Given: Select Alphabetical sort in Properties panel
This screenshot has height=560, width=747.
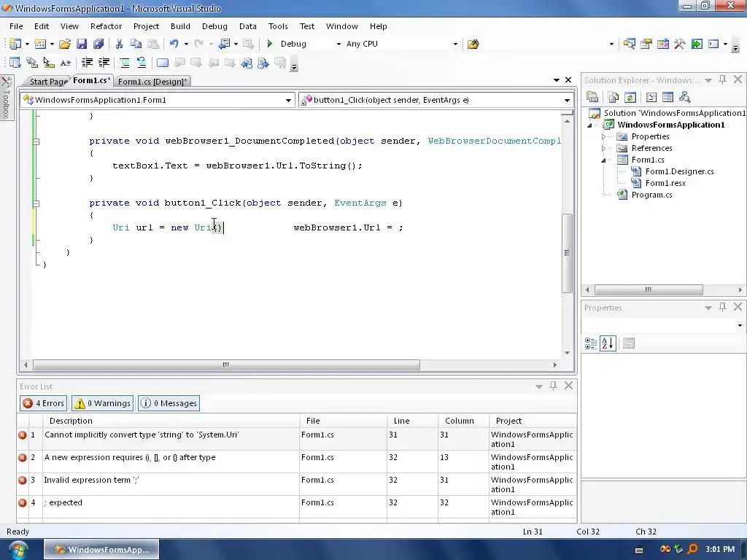Looking at the screenshot, I should [x=608, y=343].
